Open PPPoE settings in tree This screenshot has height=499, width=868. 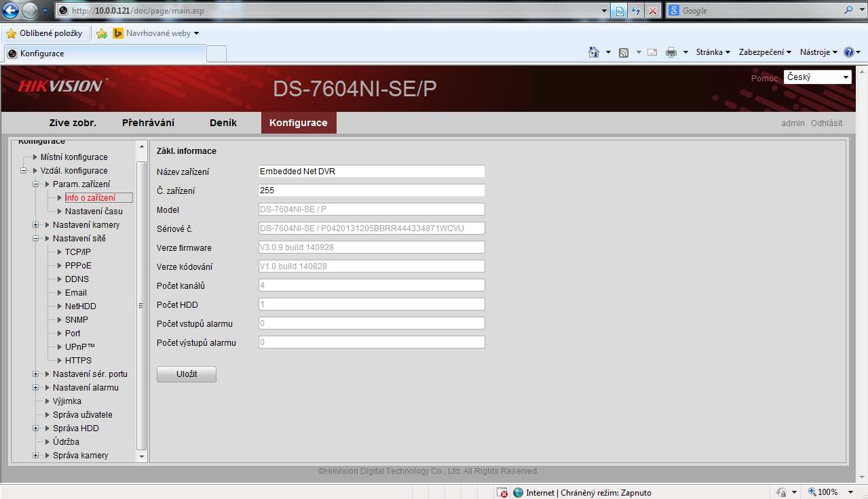pos(78,266)
